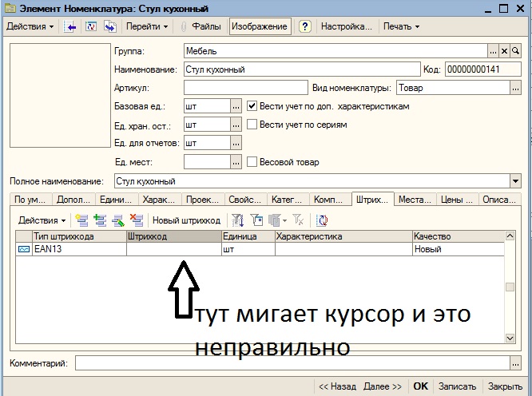Click the find in list blue arrow icon
Image resolution: width=532 pixels, height=396 pixels.
(x=69, y=26)
